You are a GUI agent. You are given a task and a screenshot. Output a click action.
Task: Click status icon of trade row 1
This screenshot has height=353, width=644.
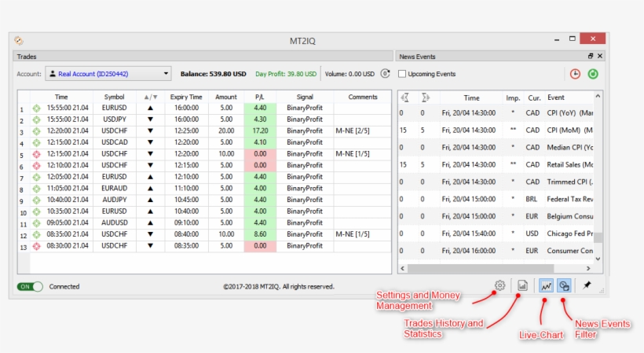37,108
